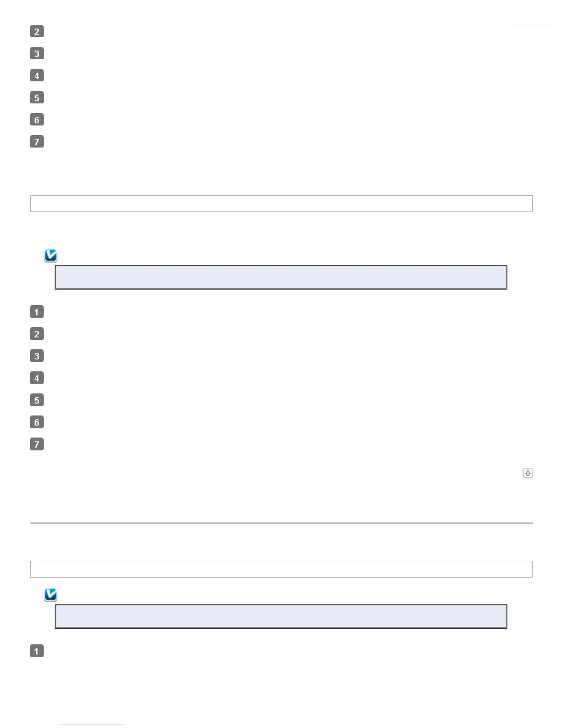
Task: Click the lower blue checkmark note icon
Action: 51,595
